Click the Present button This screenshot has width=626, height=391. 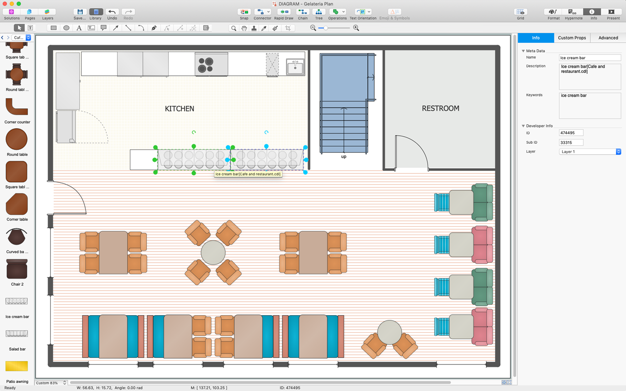[x=612, y=12]
